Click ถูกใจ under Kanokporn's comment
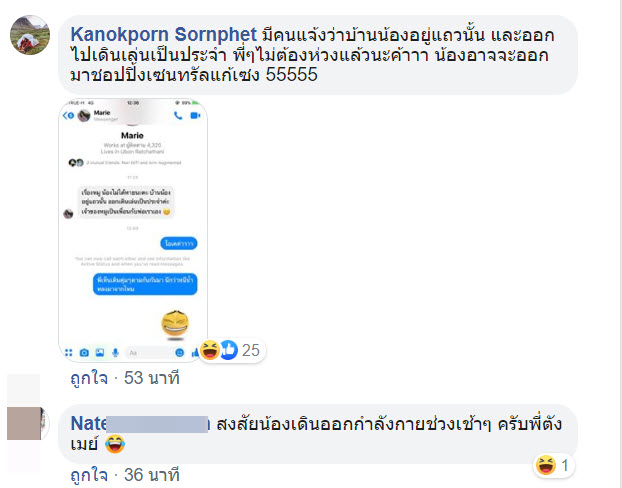Screen dimensions: 622x488 pyautogui.click(x=89, y=378)
